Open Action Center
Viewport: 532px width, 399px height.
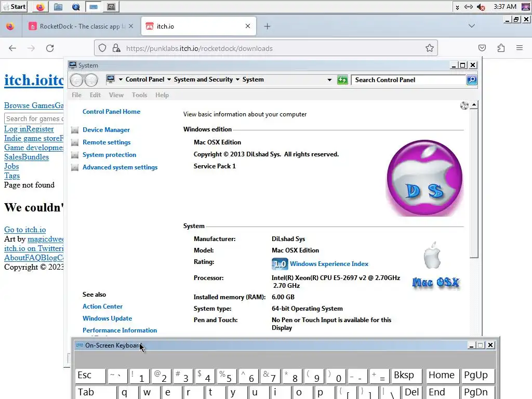102,307
